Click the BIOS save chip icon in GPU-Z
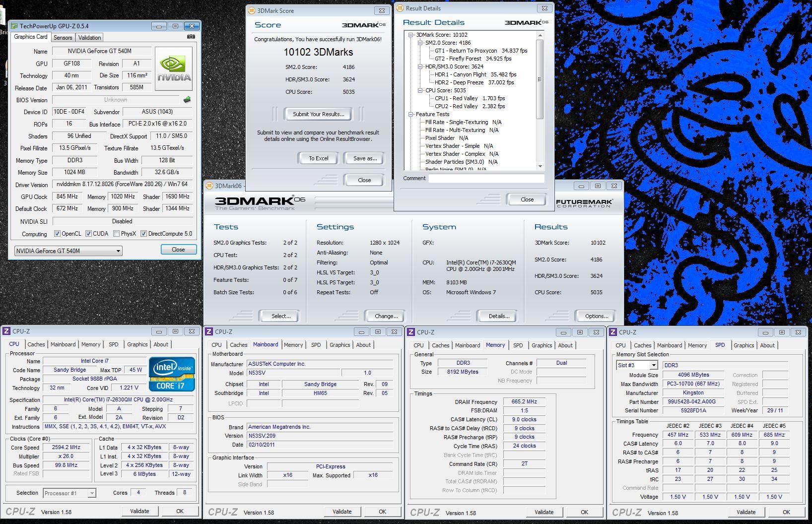812x524 pixels. coord(187,100)
